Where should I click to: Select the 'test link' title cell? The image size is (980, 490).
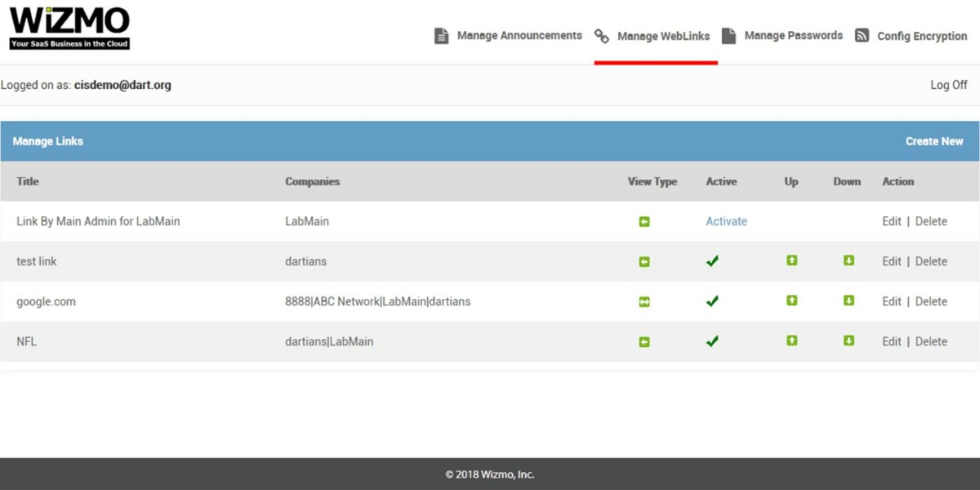point(37,261)
